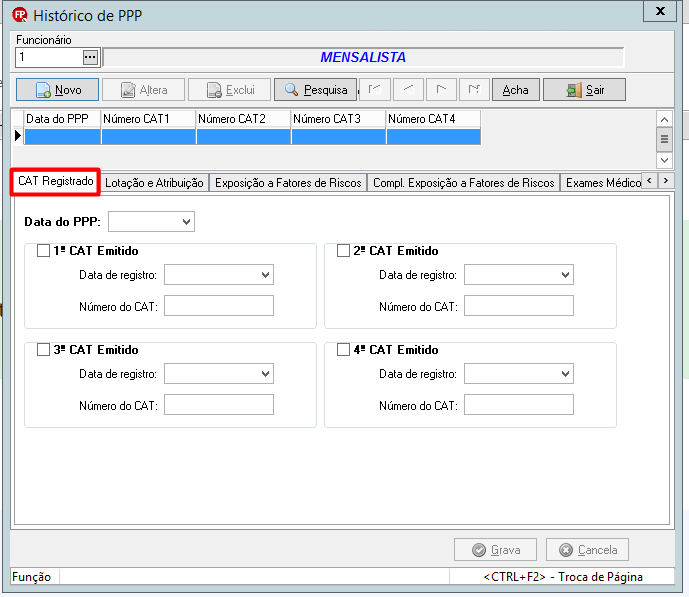Screen dimensions: 689x597
Task: Open 3ª CAT Data de registro dropdown
Action: 265,374
